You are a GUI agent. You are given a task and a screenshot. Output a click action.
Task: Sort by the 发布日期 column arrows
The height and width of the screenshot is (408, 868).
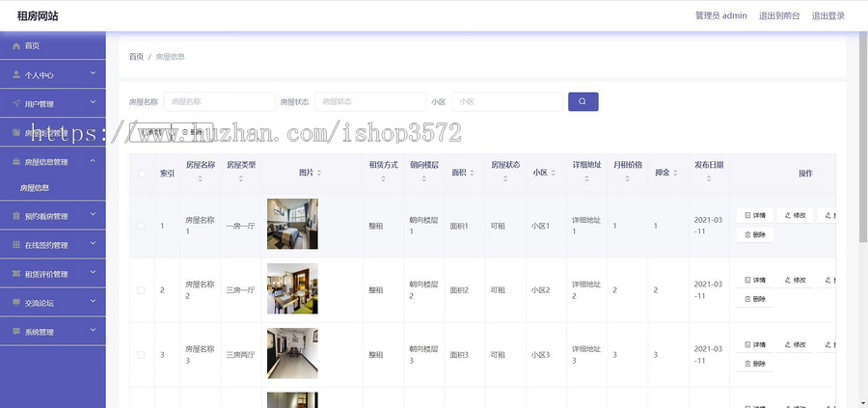coord(709,178)
